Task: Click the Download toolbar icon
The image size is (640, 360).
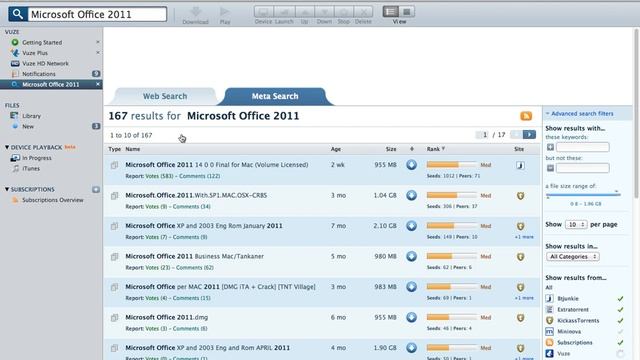Action: click(196, 16)
